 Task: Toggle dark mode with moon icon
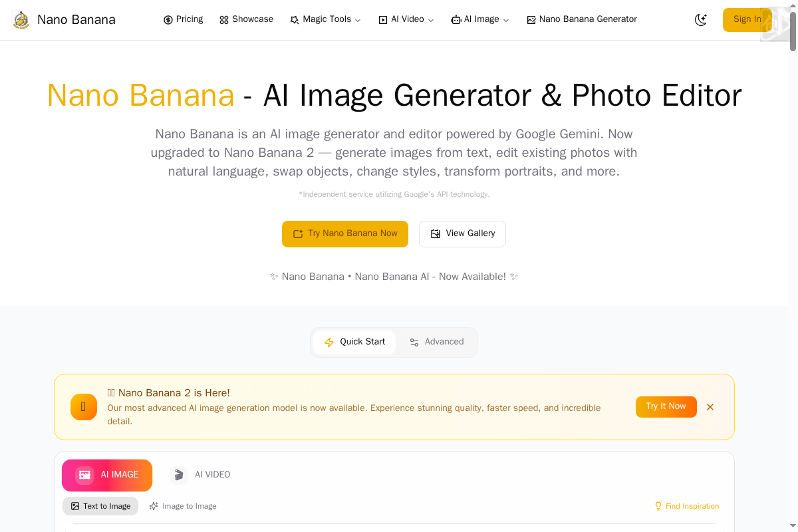(x=701, y=20)
